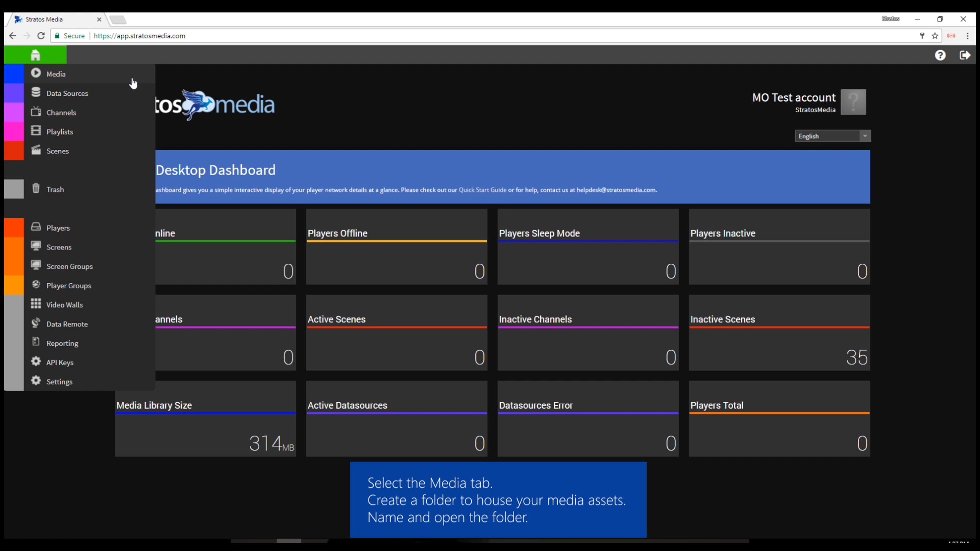The image size is (980, 551).
Task: Click the Data Sources database icon
Action: click(x=36, y=92)
